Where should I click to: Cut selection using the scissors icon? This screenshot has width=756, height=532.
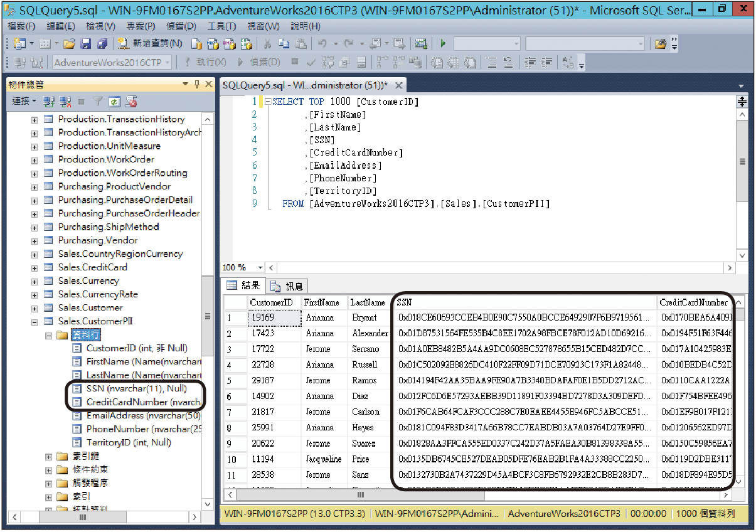[x=267, y=44]
